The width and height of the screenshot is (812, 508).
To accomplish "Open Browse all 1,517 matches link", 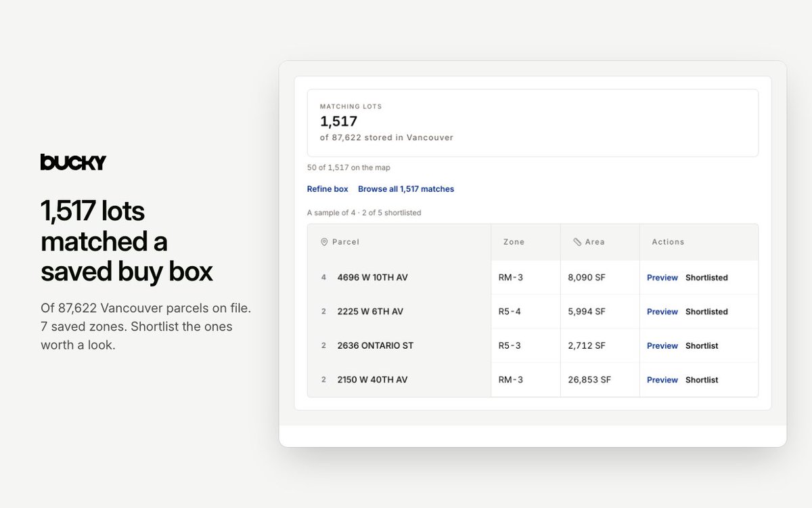I will click(406, 189).
